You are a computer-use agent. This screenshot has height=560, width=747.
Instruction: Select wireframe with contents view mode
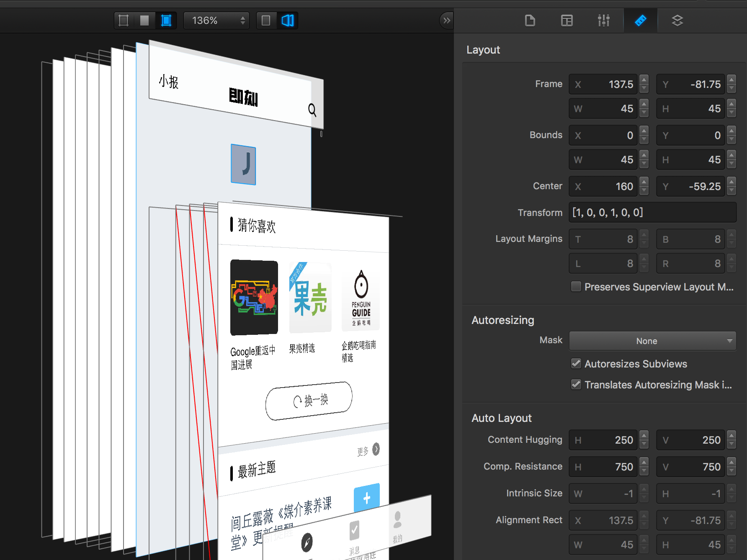pyautogui.click(x=166, y=21)
